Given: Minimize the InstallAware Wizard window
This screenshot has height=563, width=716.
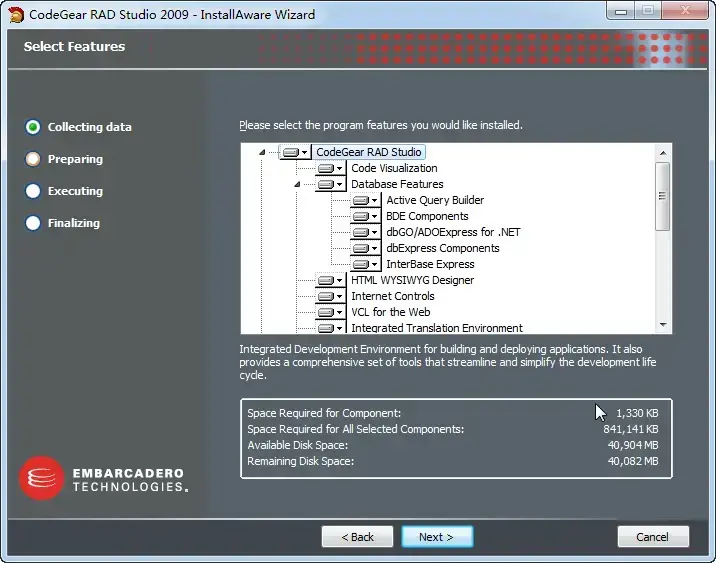Looking at the screenshot, I should click(621, 11).
